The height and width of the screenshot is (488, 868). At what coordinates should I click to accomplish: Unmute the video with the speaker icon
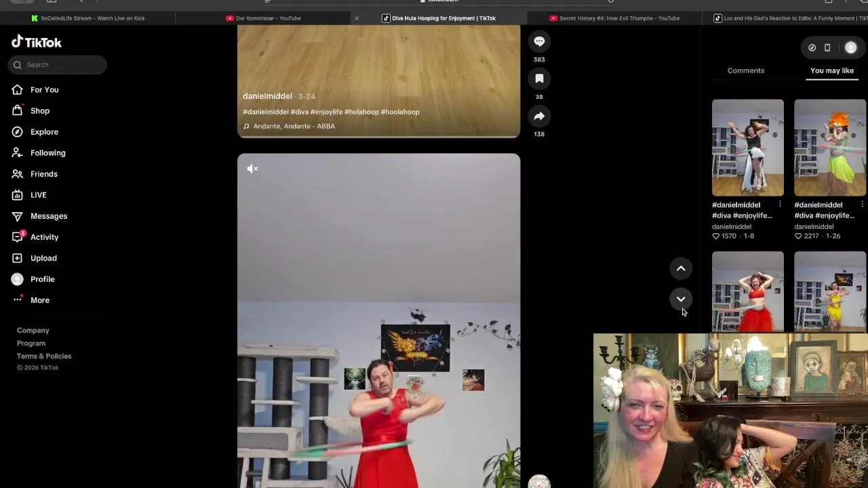tap(252, 169)
